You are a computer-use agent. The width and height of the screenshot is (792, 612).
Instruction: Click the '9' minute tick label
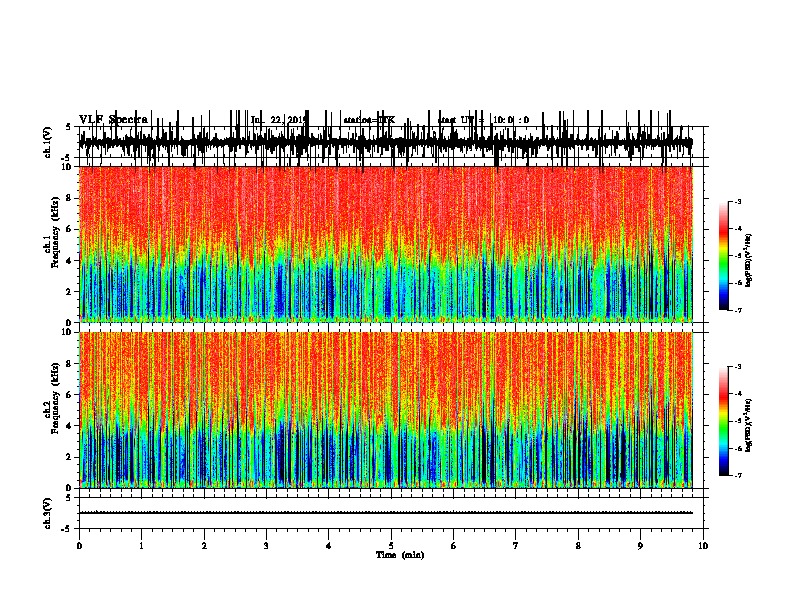pos(640,546)
